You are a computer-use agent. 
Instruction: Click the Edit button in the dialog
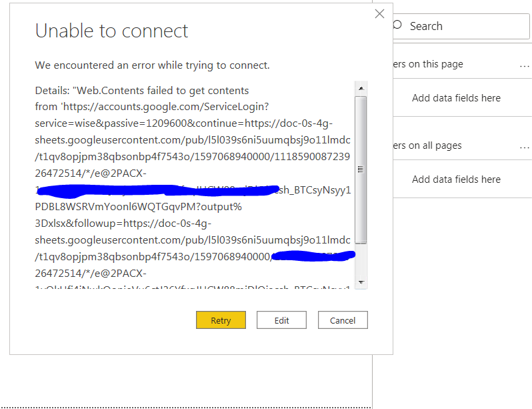pos(281,320)
